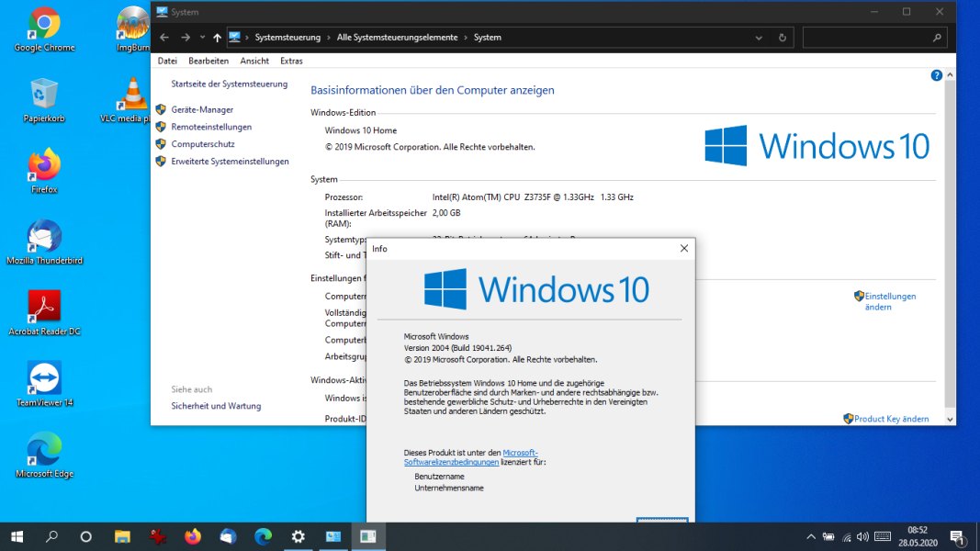This screenshot has width=980, height=551.
Task: Open recent locations dropdown arrow
Action: pos(202,38)
